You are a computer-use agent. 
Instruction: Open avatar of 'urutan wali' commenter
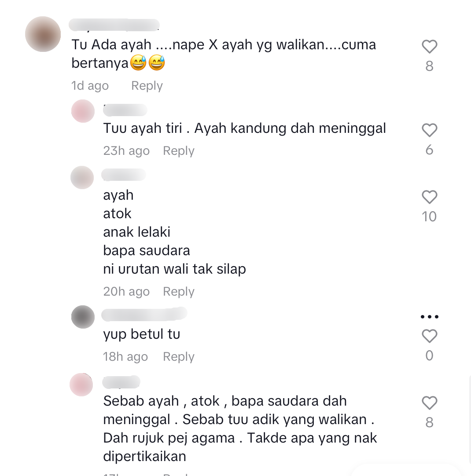82,178
